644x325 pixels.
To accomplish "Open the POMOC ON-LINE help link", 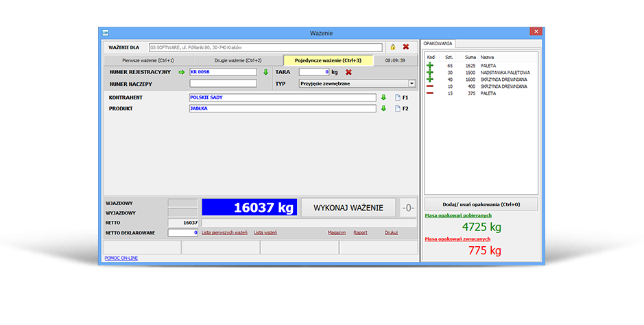I will click(x=121, y=258).
